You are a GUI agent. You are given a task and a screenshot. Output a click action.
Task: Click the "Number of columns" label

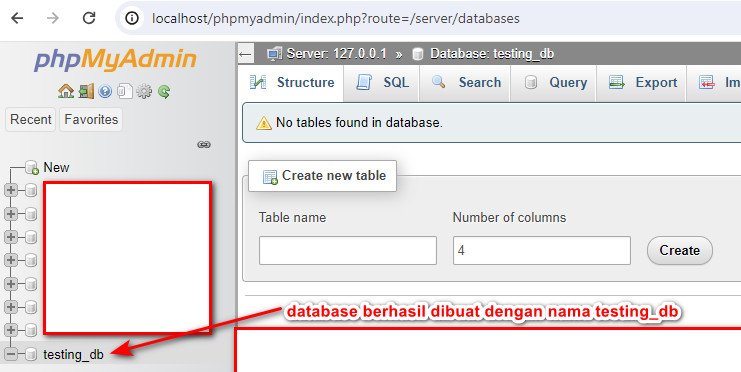tap(509, 217)
